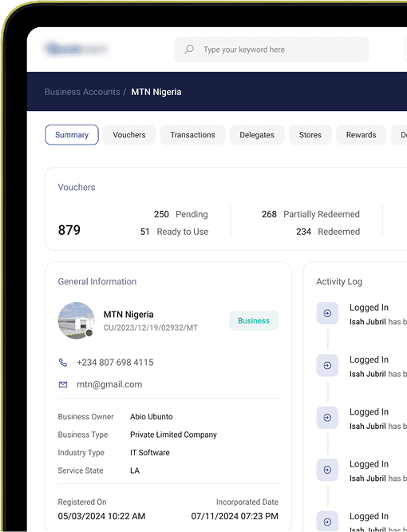The image size is (407, 532).
Task: Click the Business badge
Action: click(x=254, y=320)
